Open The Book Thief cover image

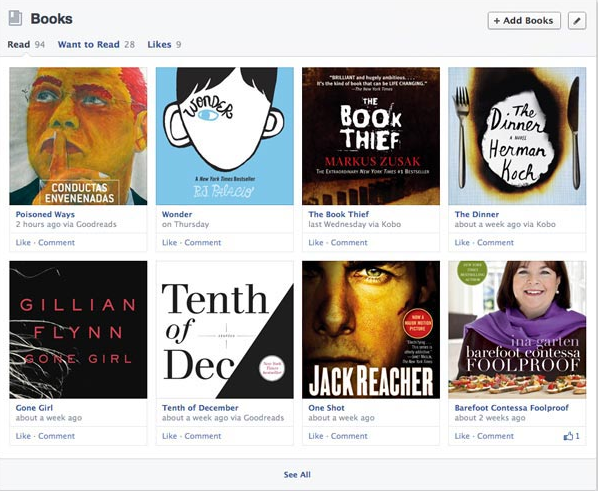click(371, 136)
